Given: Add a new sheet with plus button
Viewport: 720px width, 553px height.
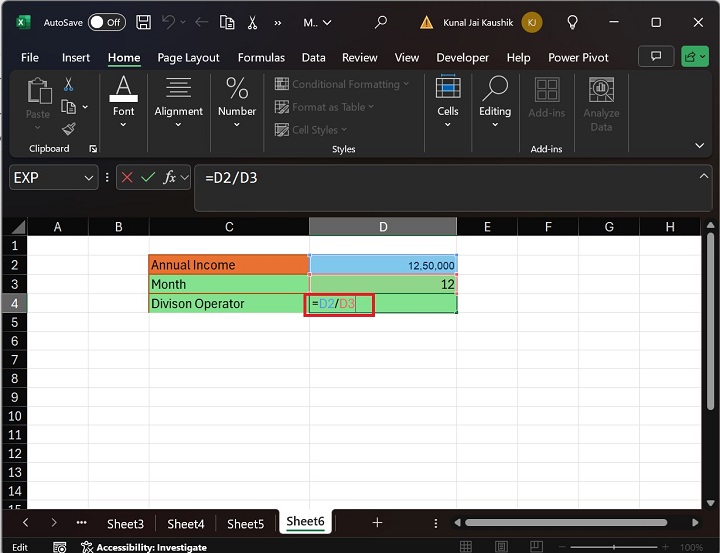Looking at the screenshot, I should point(377,522).
